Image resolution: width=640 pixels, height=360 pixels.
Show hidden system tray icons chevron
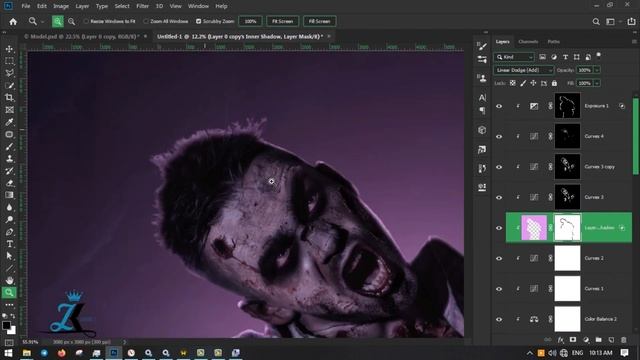coord(529,353)
